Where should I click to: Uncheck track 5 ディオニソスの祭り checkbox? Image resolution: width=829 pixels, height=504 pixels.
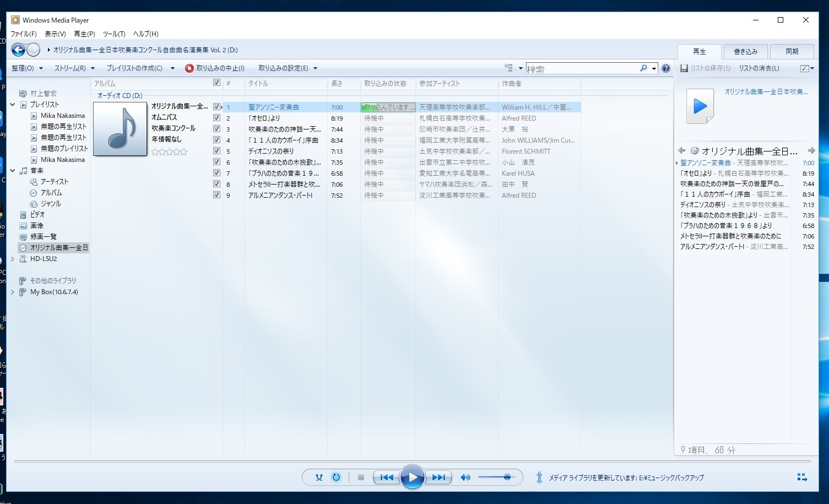coord(216,151)
